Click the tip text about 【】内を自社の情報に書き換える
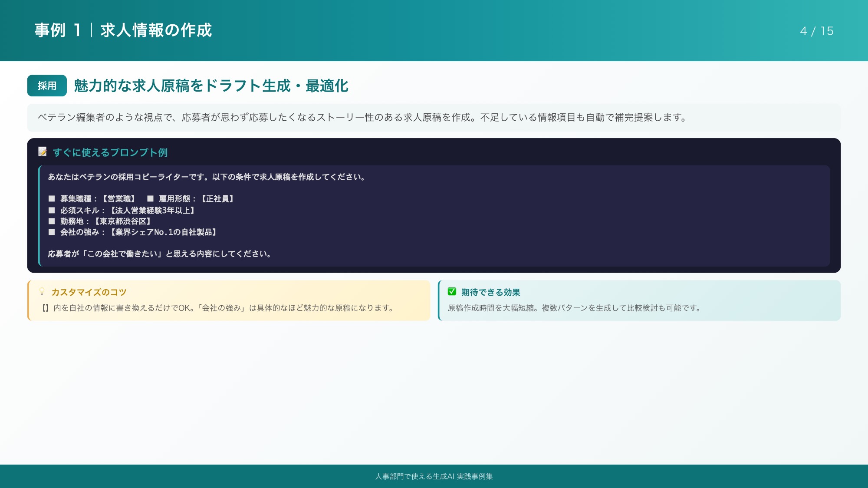 [x=218, y=308]
